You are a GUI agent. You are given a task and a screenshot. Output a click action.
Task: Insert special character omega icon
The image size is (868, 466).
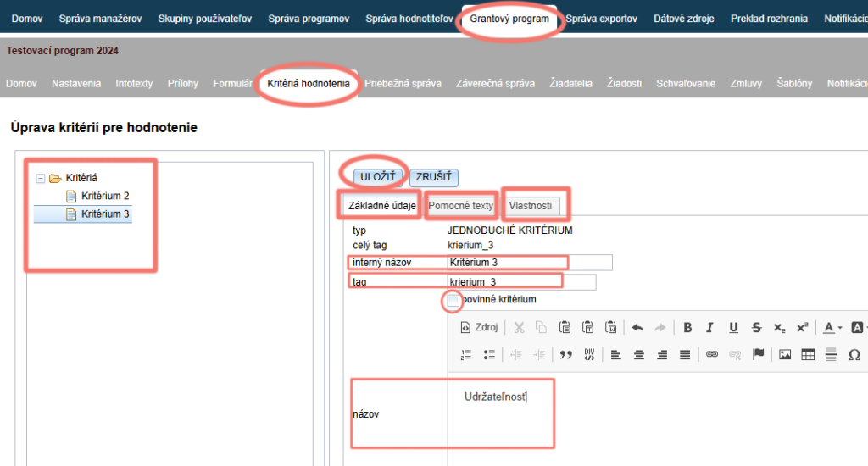pyautogui.click(x=854, y=355)
